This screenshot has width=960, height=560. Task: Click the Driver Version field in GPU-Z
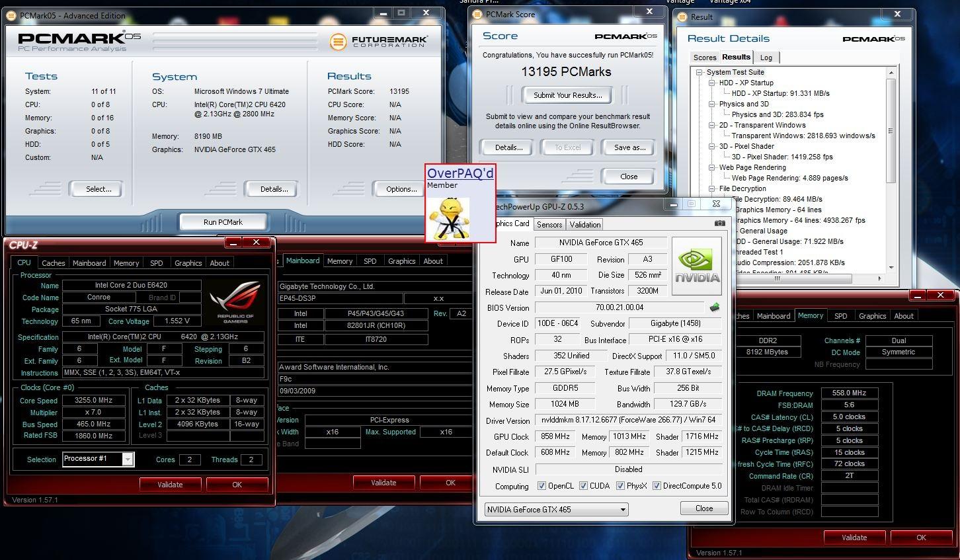[629, 420]
